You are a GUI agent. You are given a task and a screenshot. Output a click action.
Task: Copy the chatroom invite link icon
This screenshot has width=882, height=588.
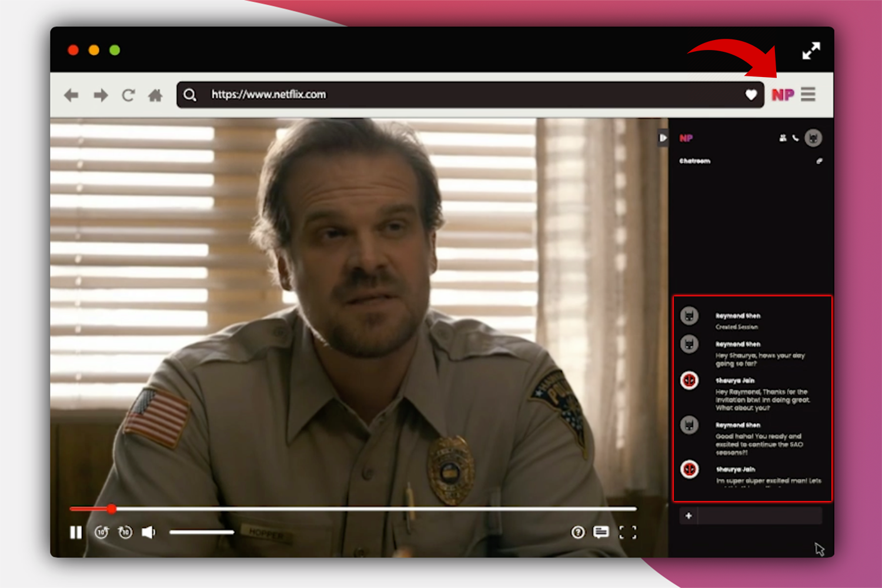coord(819,161)
